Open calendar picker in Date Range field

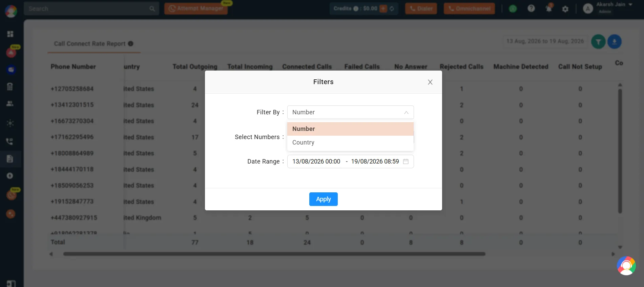406,161
